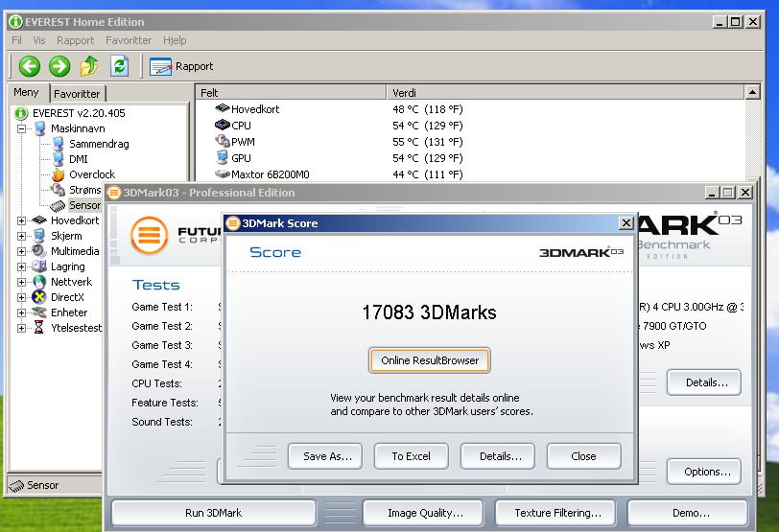
Task: Open Options... in 3DMark03 window
Action: 704,472
